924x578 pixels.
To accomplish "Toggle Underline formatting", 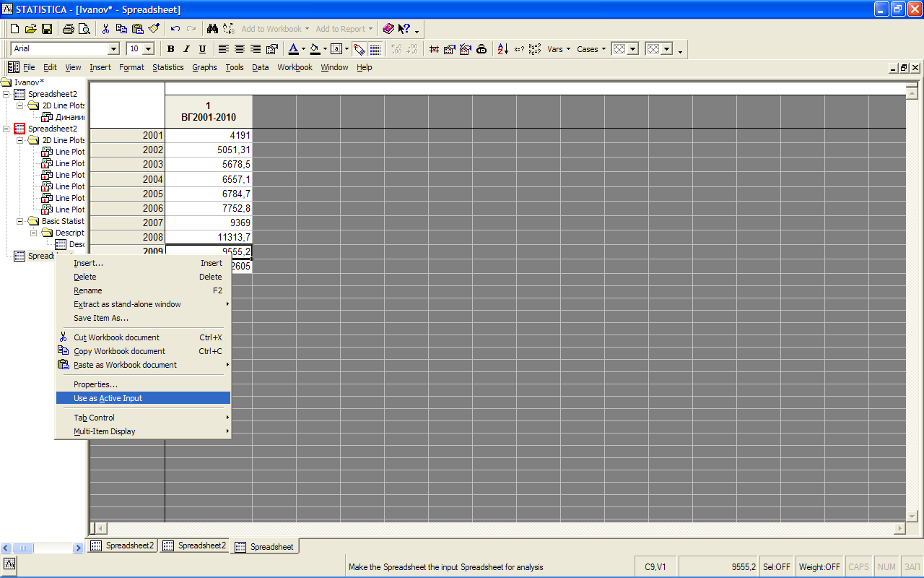I will click(x=202, y=49).
